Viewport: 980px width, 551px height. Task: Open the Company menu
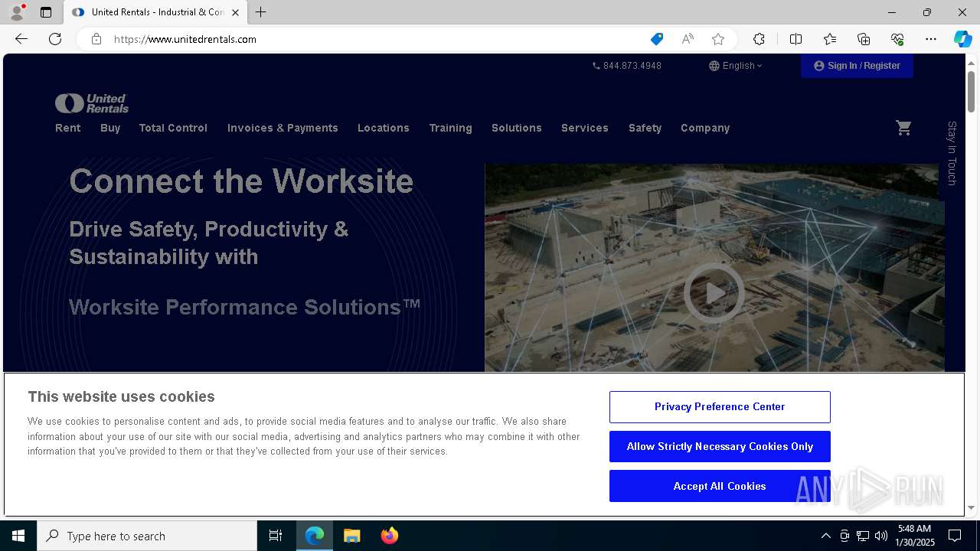[x=705, y=128]
